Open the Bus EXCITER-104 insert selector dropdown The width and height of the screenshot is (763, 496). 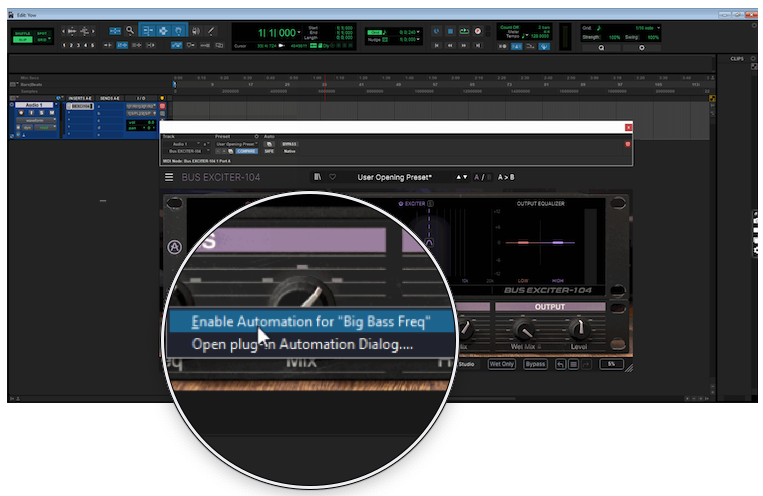tap(187, 151)
